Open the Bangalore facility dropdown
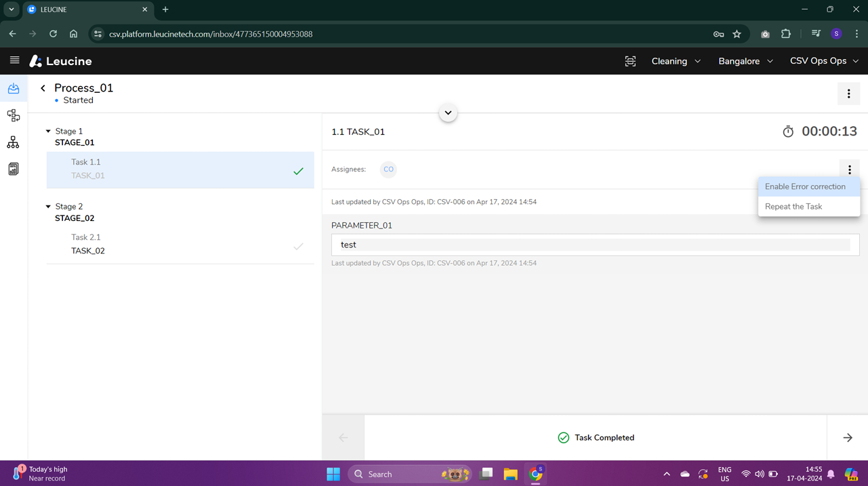868x486 pixels. click(x=745, y=61)
